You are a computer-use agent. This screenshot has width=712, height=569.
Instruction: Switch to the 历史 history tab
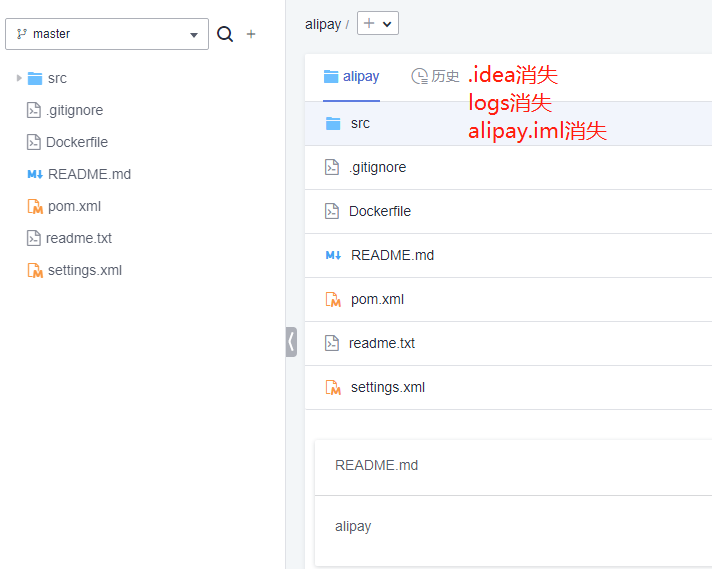435,76
